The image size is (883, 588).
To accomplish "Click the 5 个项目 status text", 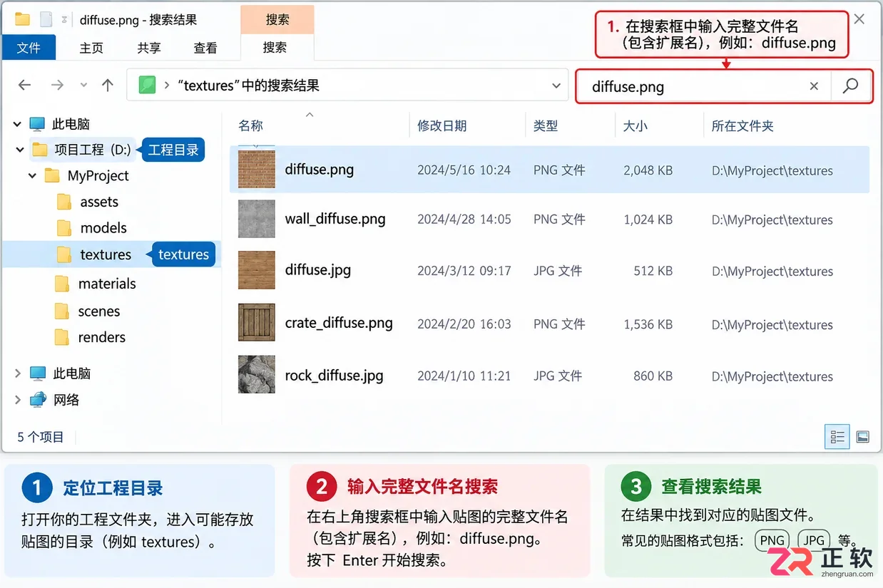I will [41, 437].
